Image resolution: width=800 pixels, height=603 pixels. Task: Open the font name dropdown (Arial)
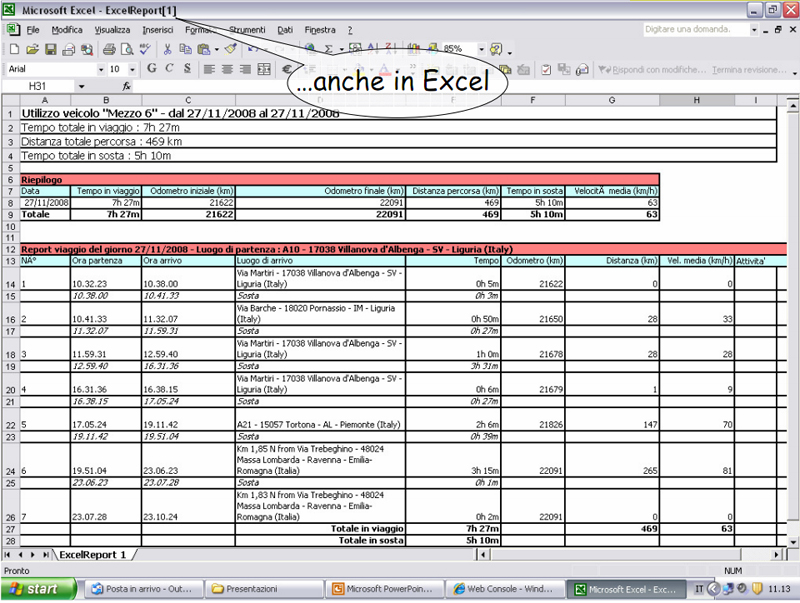click(101, 69)
